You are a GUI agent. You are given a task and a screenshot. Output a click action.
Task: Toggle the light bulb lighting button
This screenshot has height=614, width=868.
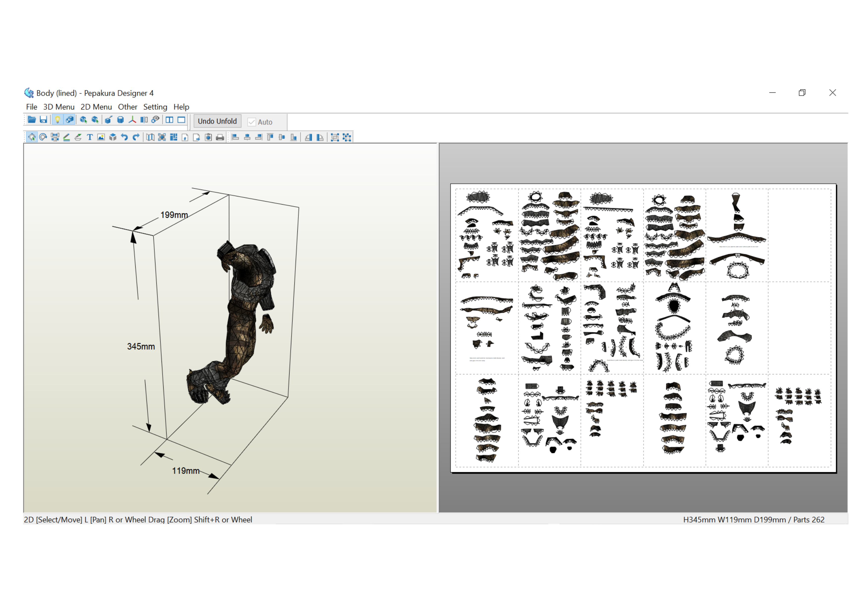[57, 120]
